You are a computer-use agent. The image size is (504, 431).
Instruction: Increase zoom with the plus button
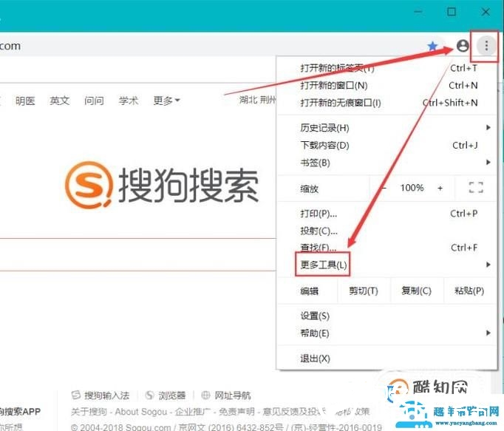[x=440, y=188]
